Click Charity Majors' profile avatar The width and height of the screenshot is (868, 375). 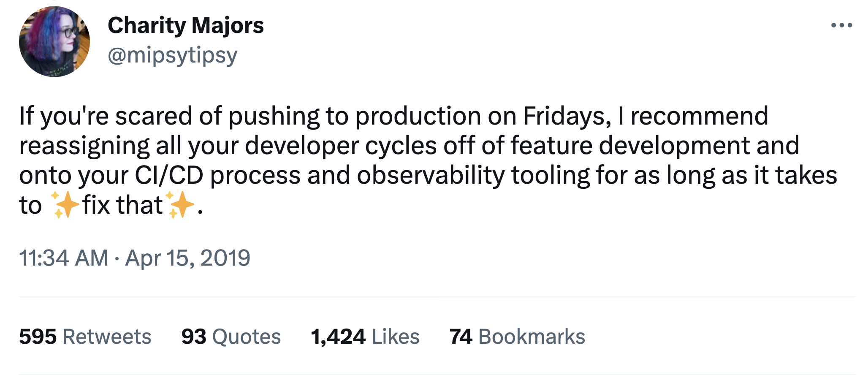(54, 41)
